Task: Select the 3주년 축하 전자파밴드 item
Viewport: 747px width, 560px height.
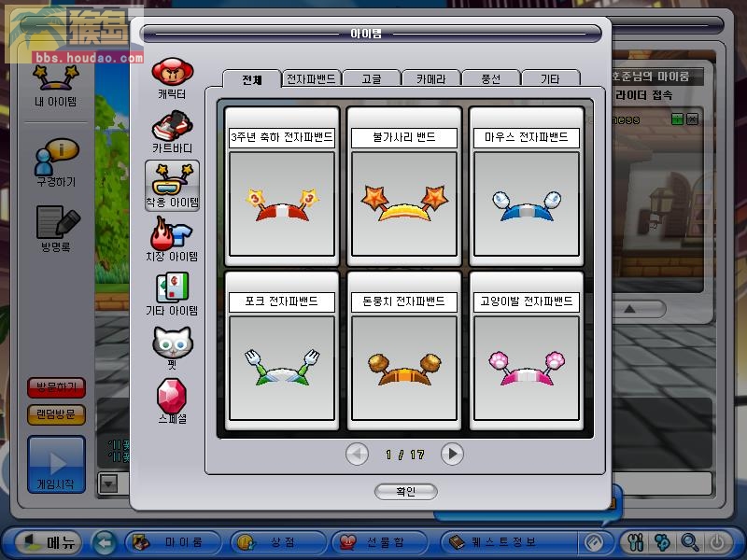Action: coord(282,186)
